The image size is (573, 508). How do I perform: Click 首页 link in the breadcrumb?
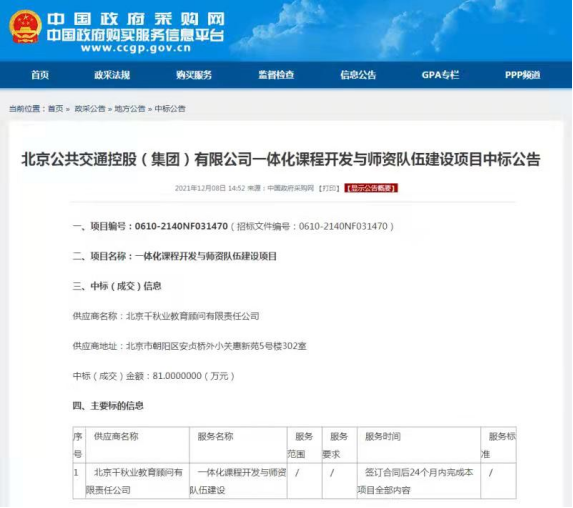click(56, 109)
